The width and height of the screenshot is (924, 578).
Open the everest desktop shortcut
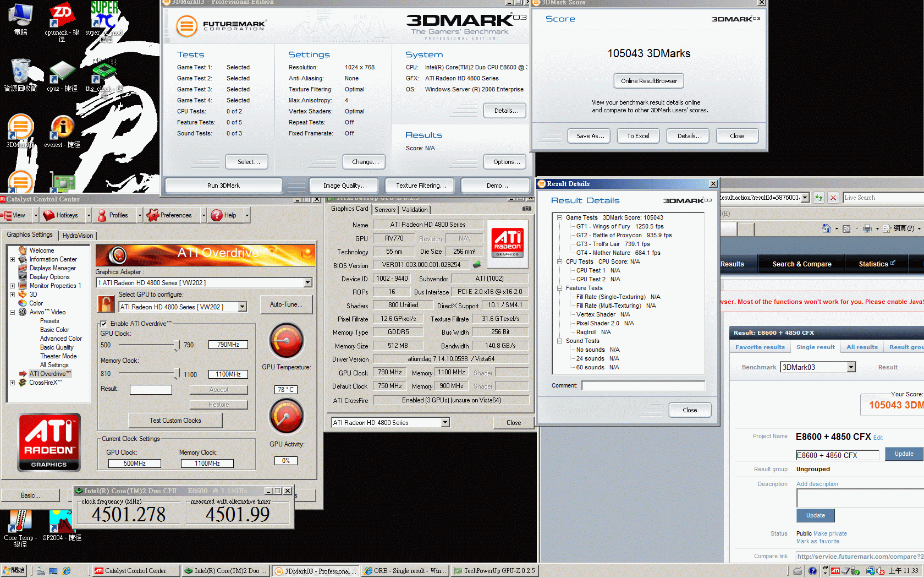coord(62,132)
